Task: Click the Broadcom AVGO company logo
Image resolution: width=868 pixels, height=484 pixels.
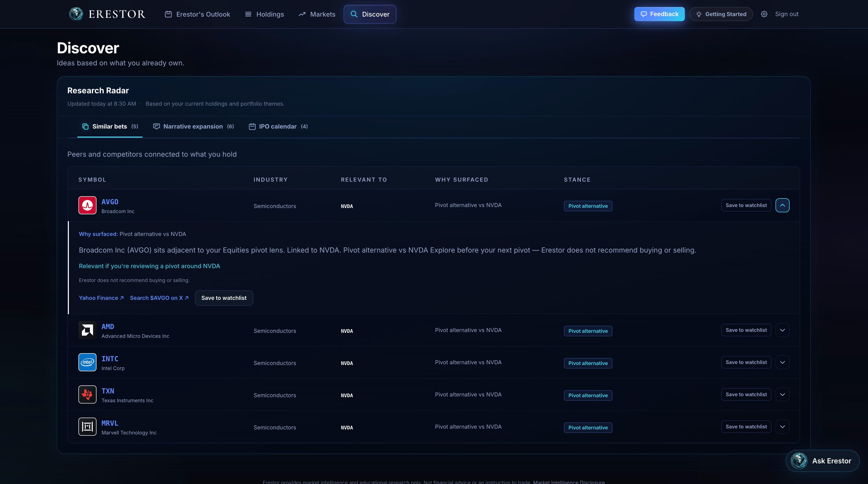Action: (87, 205)
